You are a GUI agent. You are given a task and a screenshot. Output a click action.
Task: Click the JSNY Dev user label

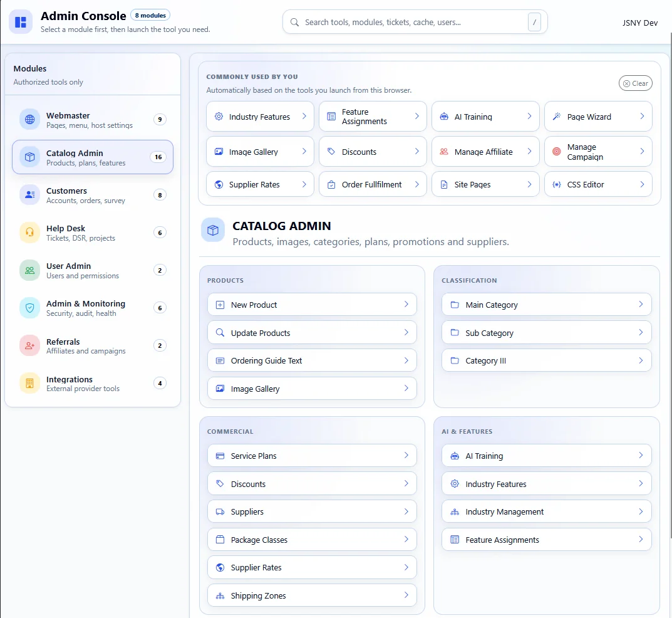[x=640, y=23]
